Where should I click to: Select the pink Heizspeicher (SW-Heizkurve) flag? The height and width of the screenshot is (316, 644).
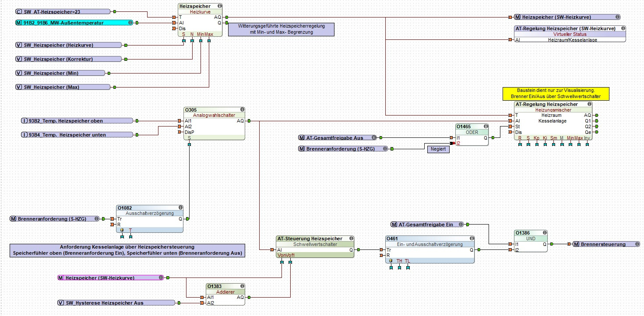pyautogui.click(x=111, y=277)
